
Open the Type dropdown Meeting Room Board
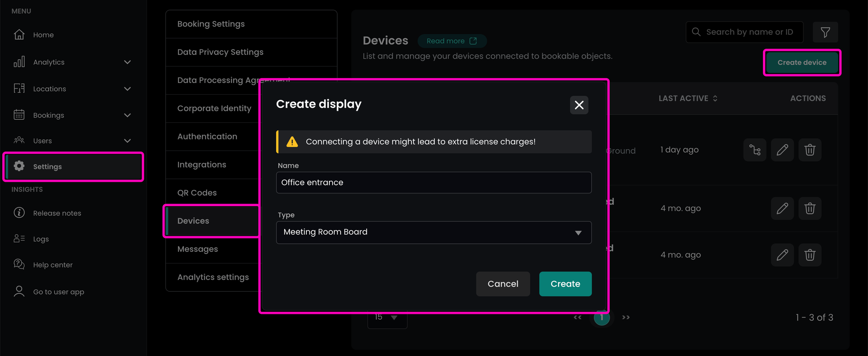pos(434,232)
